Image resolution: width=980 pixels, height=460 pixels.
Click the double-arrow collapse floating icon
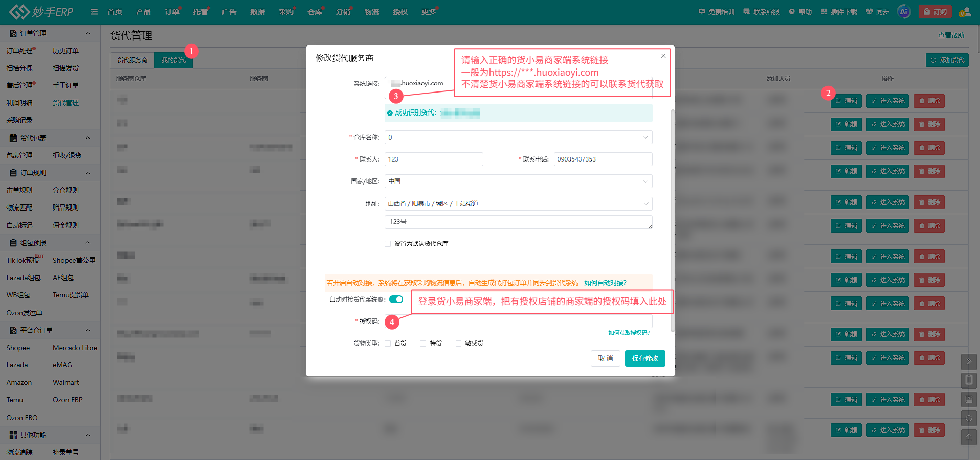969,362
